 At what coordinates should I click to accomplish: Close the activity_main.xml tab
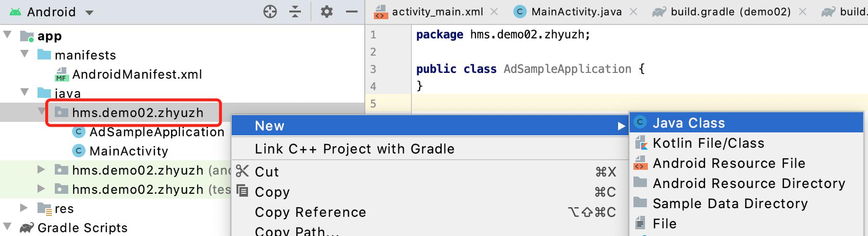pos(495,12)
